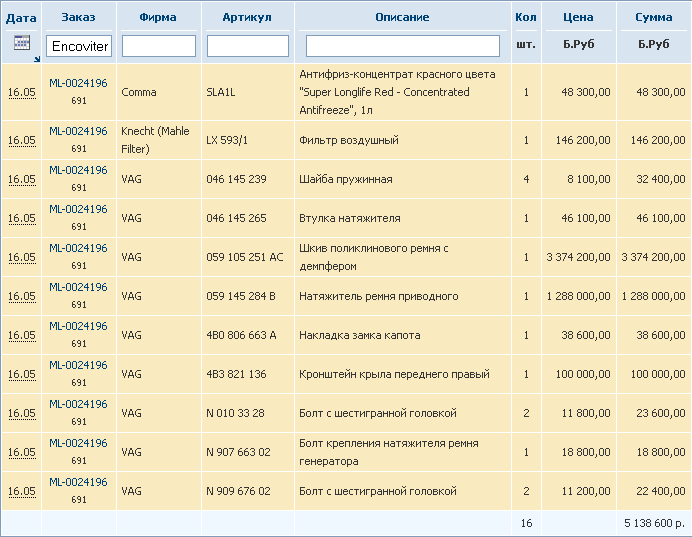Open order ML-0024196 in the N 907 663 02 row
Screen dimensions: 692x537
point(78,443)
